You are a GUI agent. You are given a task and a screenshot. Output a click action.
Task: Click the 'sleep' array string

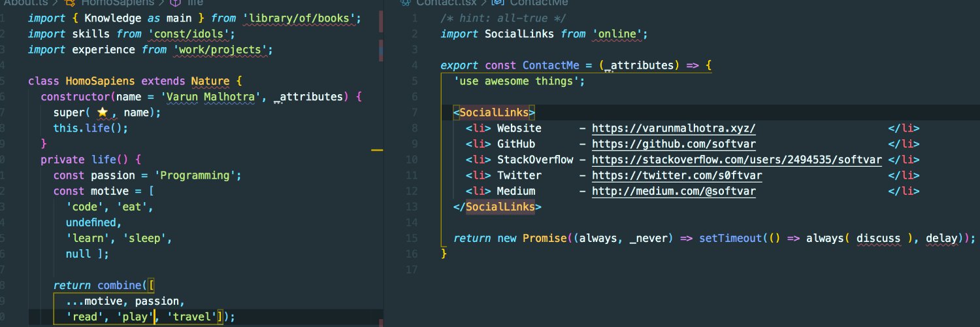144,238
